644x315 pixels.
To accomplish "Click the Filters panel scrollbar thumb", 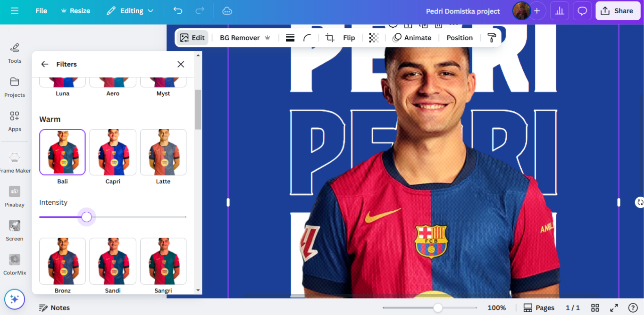I will (198, 109).
